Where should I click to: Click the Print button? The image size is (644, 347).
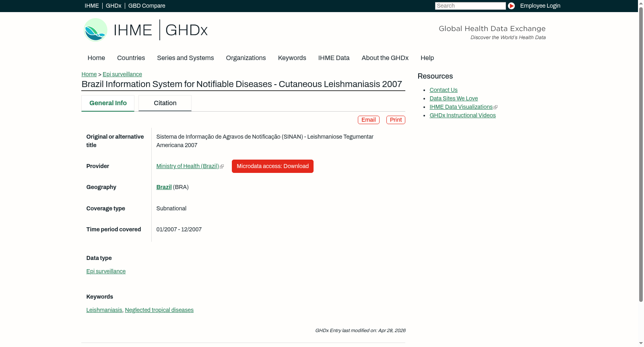396,120
